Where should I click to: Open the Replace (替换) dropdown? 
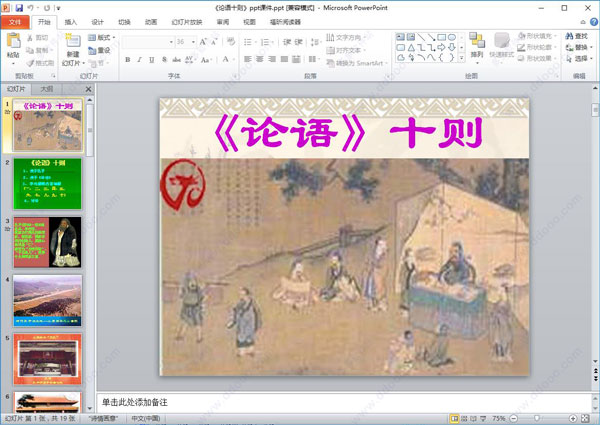pos(579,47)
